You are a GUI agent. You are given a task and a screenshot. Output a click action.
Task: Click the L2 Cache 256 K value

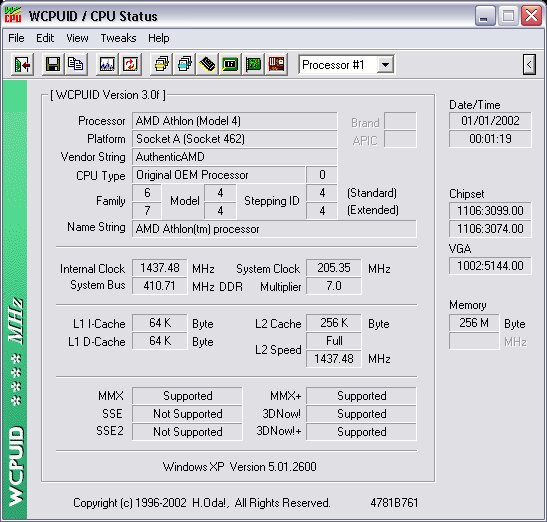[334, 323]
